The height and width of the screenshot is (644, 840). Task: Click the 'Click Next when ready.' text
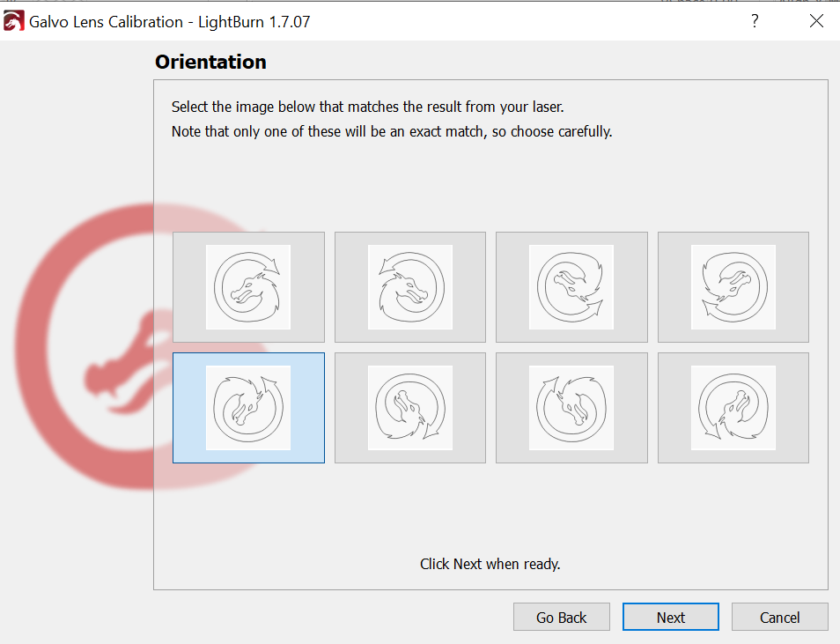[x=490, y=564]
